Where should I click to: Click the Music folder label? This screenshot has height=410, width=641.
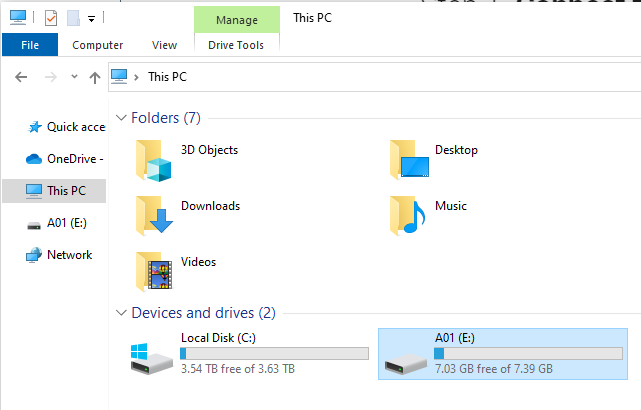451,206
